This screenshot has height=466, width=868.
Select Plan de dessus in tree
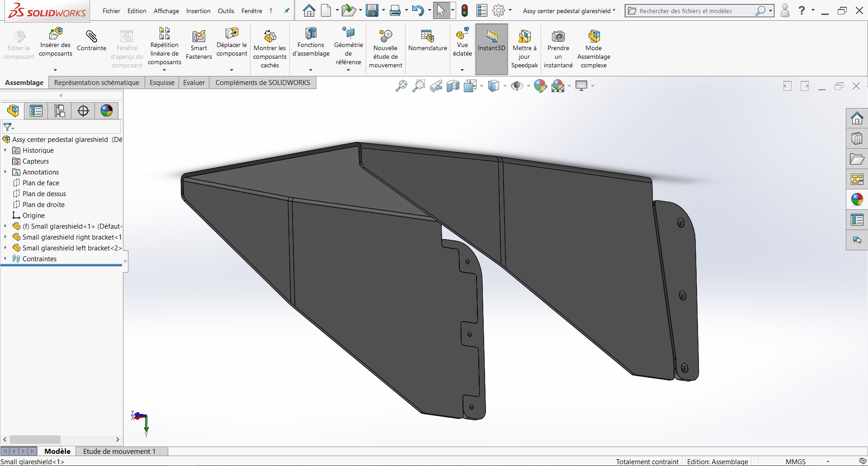[44, 194]
